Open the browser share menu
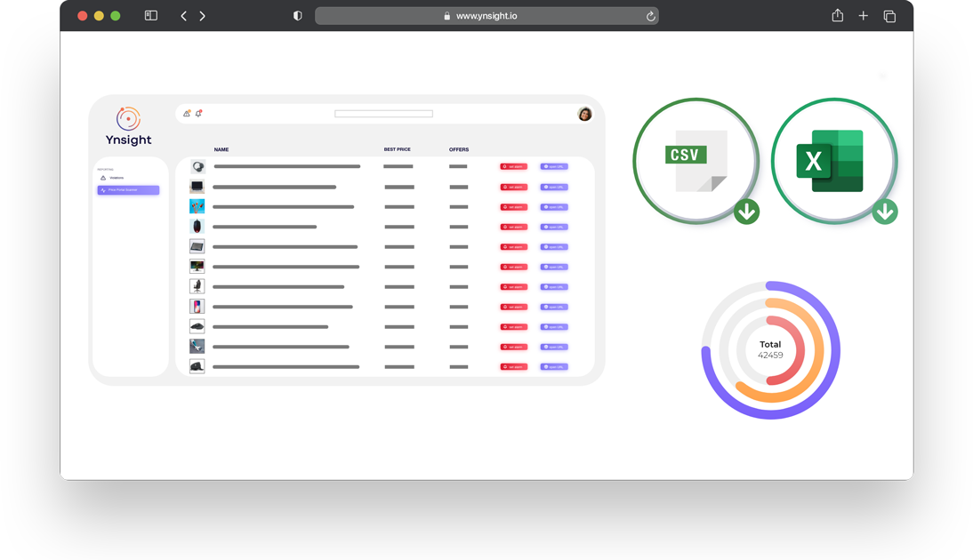This screenshot has height=560, width=973. pos(838,15)
